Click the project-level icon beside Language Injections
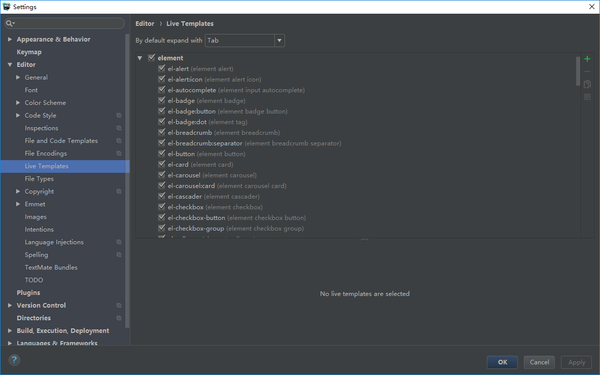 click(119, 242)
